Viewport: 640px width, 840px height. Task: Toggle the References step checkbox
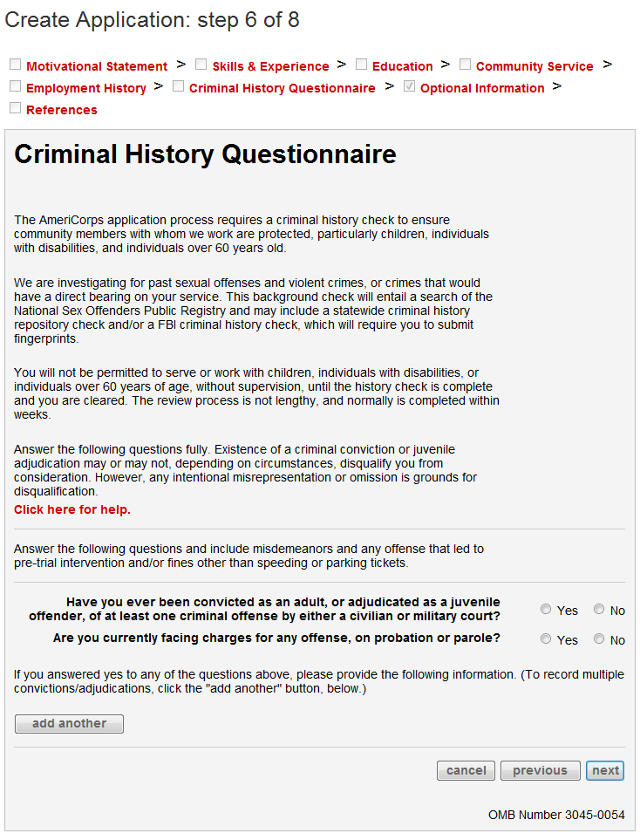coord(15,109)
